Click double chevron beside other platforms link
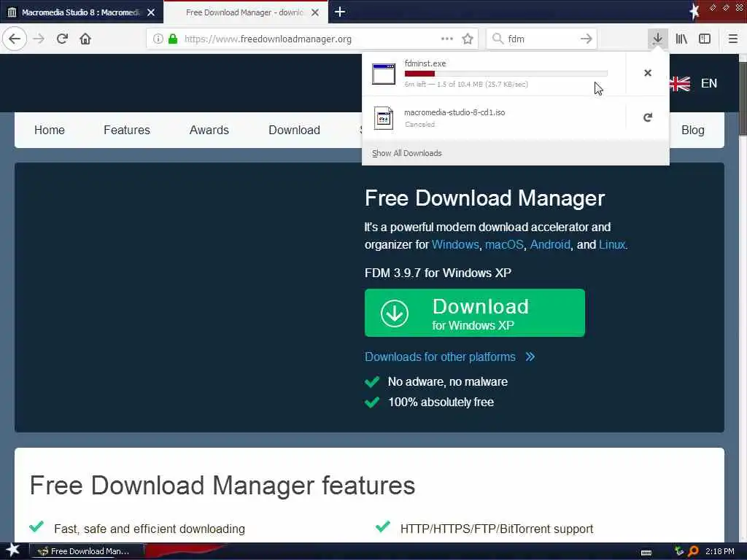Image resolution: width=747 pixels, height=560 pixels. point(530,357)
